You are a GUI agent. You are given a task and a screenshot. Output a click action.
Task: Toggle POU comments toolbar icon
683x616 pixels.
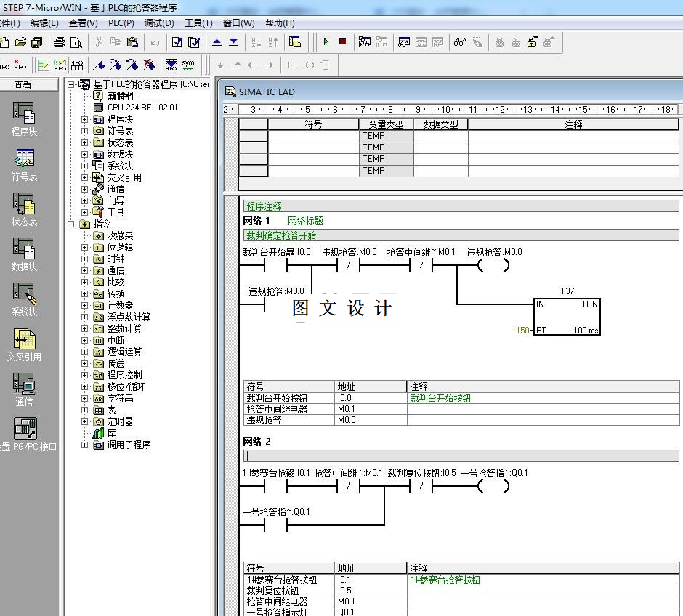(43, 65)
